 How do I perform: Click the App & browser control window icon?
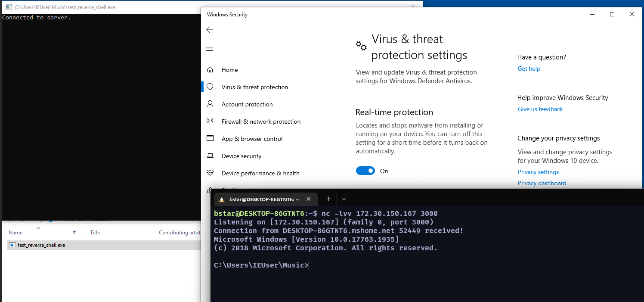pos(210,138)
